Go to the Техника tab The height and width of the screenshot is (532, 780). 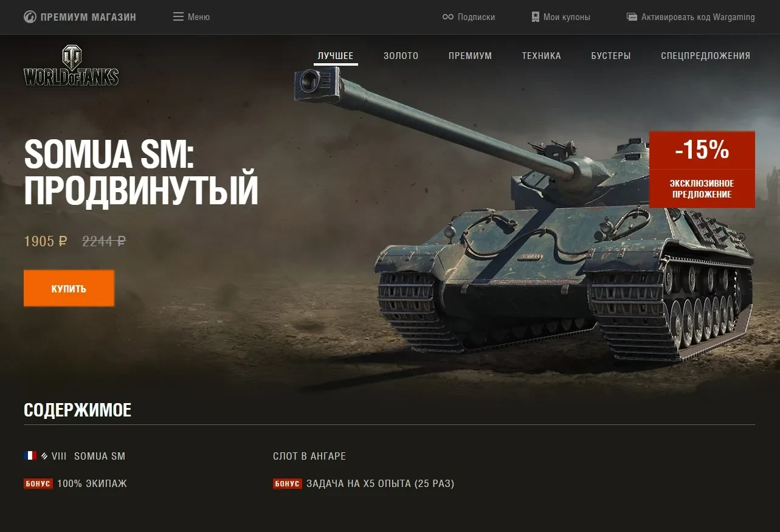[x=542, y=56]
